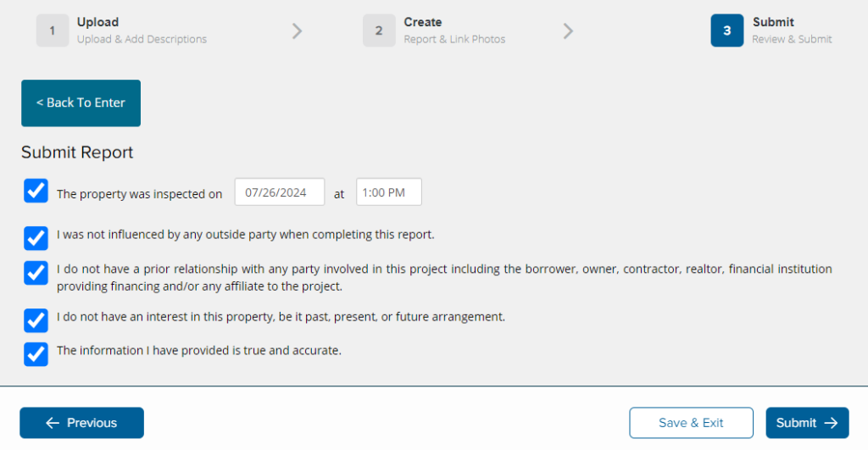868x450 pixels.
Task: Click the chevron after Upload step
Action: click(x=298, y=31)
